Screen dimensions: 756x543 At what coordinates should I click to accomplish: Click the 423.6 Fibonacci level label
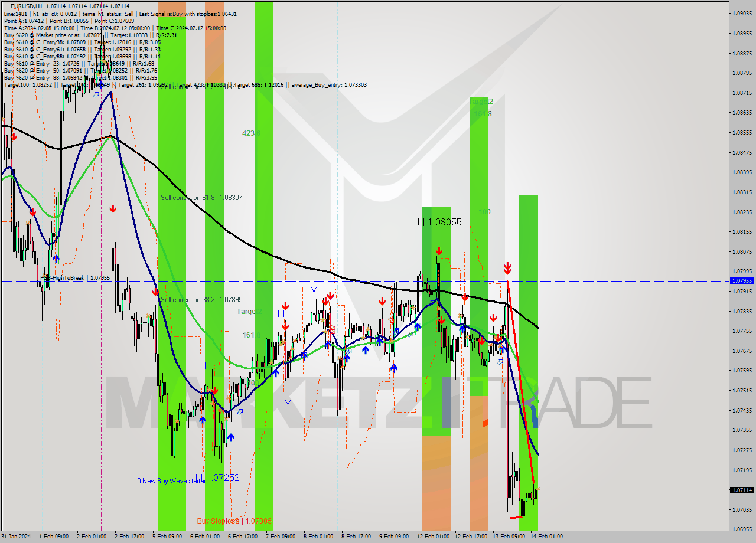tap(251, 133)
